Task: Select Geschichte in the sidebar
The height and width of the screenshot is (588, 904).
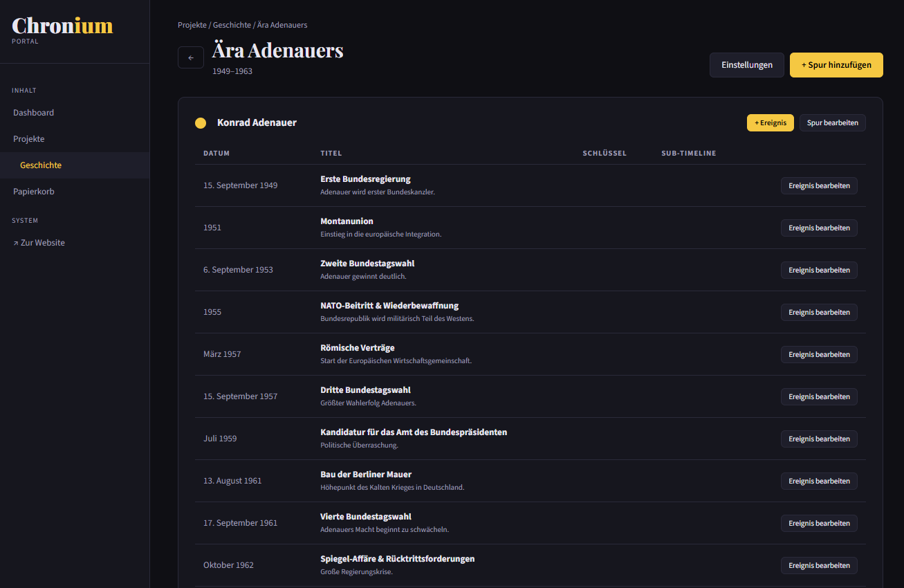Action: click(41, 165)
